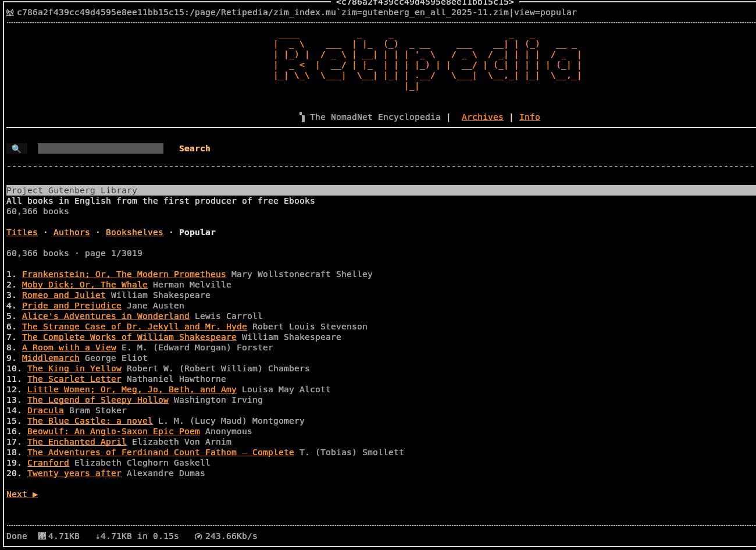Click the node antenna icon in address bar

coord(10,12)
